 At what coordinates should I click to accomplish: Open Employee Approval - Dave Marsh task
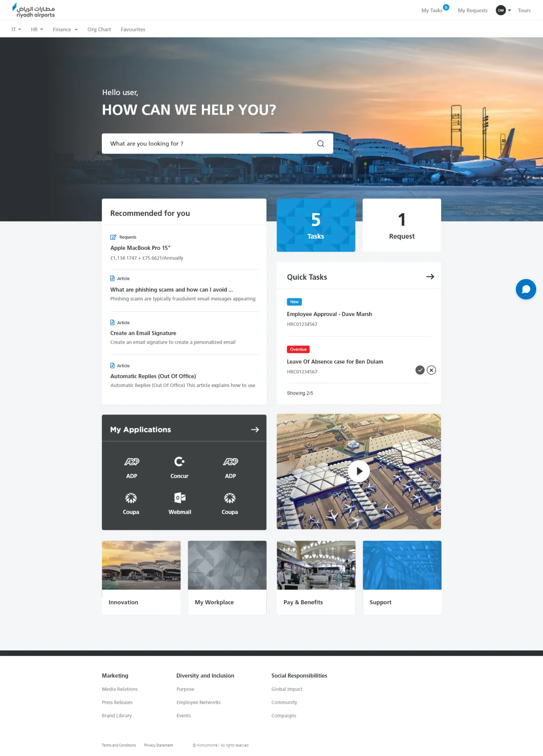click(x=329, y=314)
